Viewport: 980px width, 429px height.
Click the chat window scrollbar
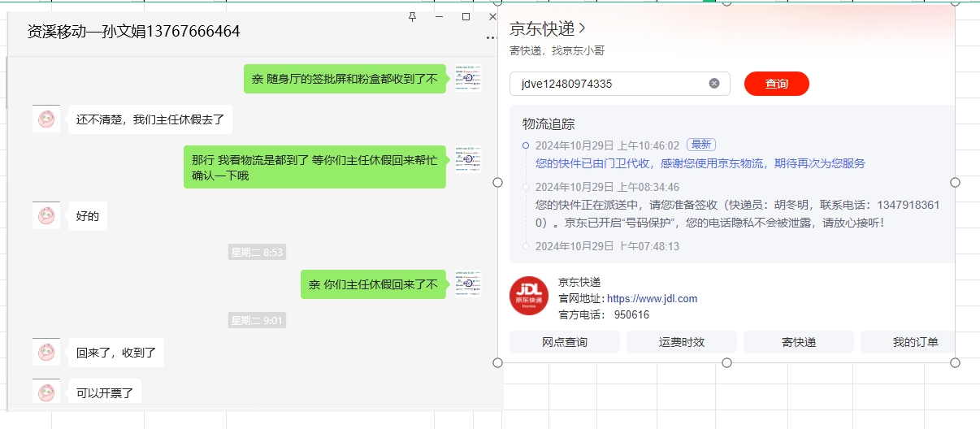[7, 81]
